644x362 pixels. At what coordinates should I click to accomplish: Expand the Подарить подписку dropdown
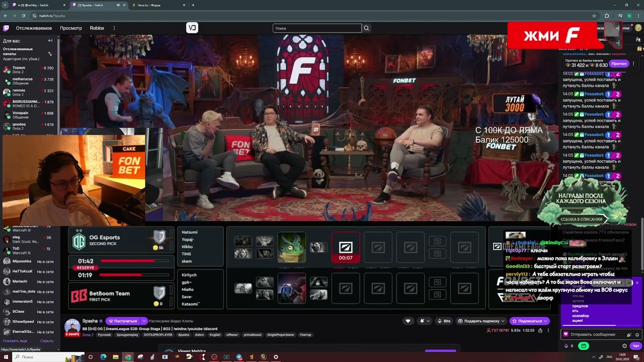point(503,321)
